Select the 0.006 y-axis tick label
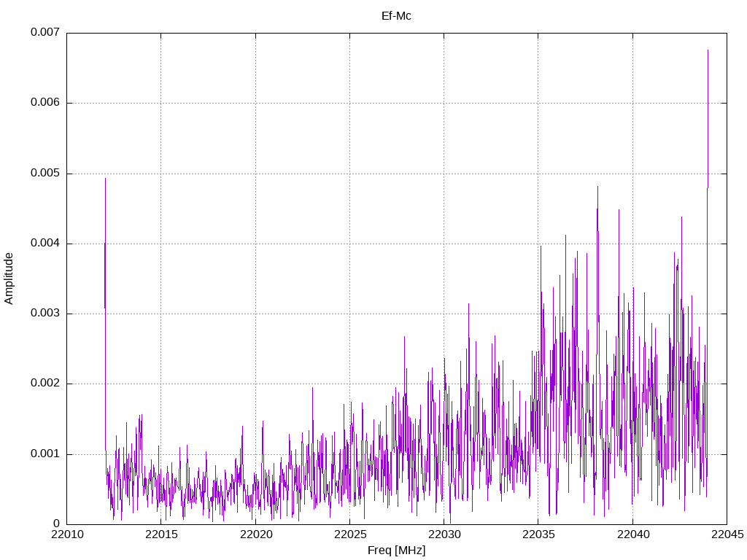The image size is (747, 560). click(44, 103)
